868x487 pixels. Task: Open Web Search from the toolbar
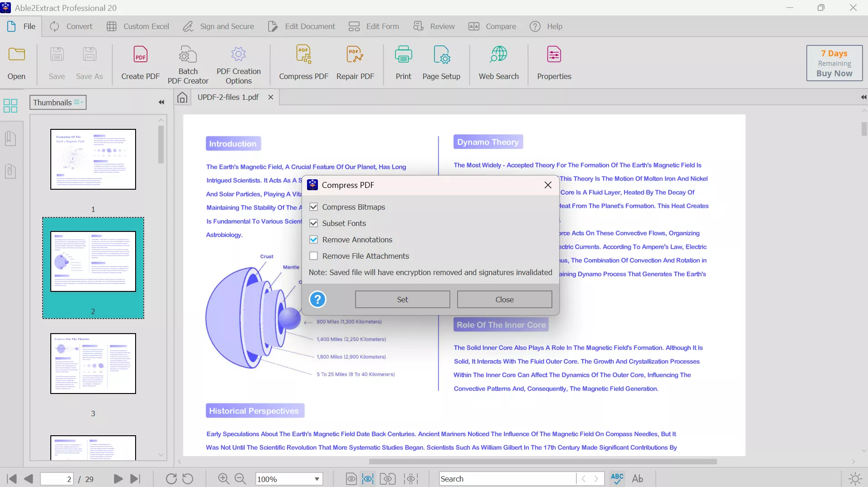click(498, 64)
